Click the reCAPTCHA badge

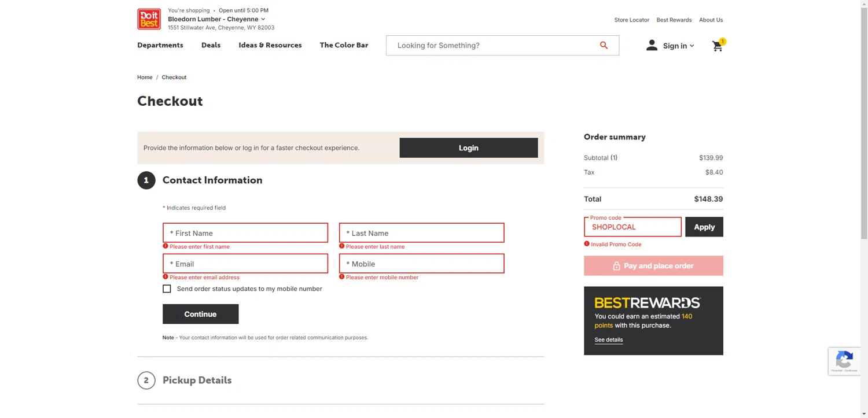(x=844, y=361)
